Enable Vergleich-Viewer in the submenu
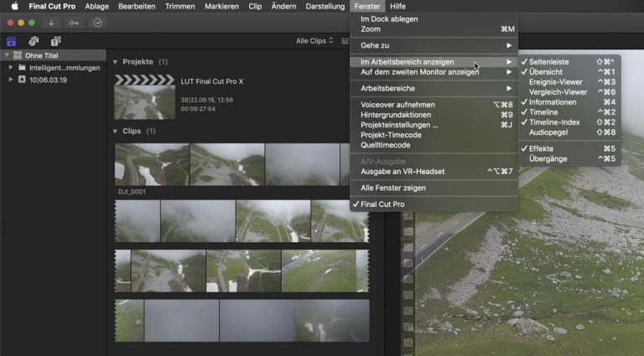 (x=569, y=92)
